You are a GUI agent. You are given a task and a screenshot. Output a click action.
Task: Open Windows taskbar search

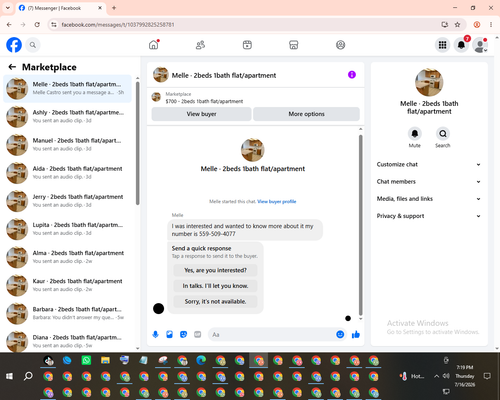click(28, 376)
